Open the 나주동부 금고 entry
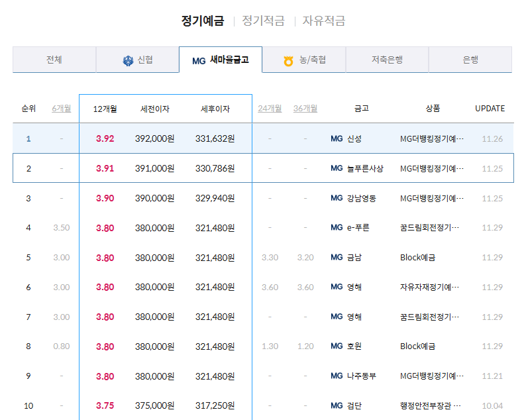 point(361,376)
